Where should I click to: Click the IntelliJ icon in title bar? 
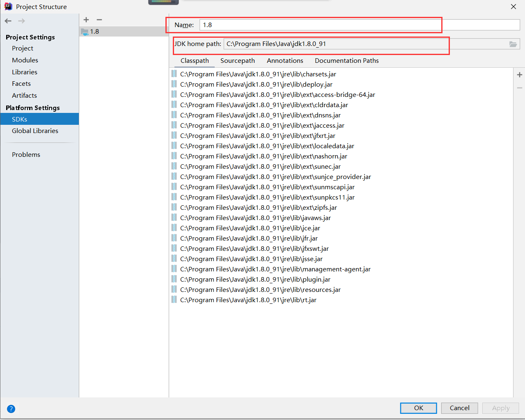point(8,7)
